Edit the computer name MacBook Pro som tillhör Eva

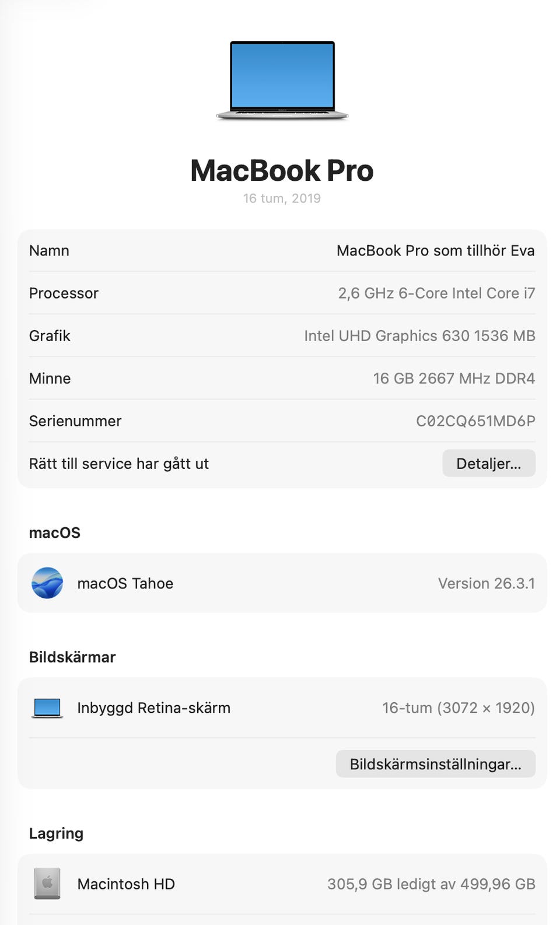435,251
